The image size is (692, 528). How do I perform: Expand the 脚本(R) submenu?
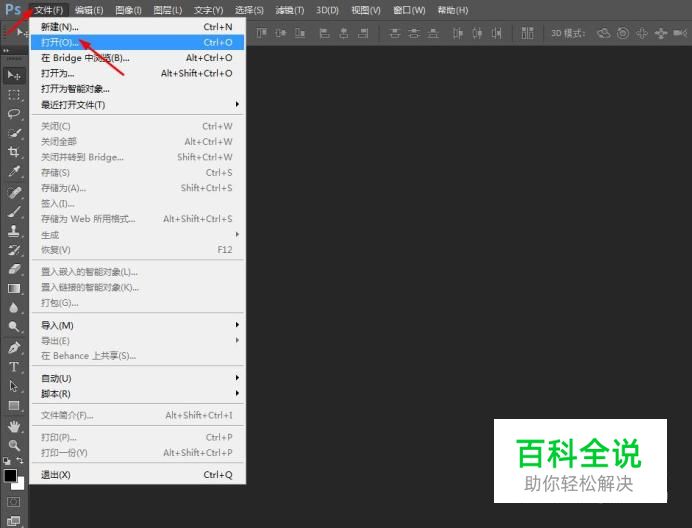pos(137,394)
